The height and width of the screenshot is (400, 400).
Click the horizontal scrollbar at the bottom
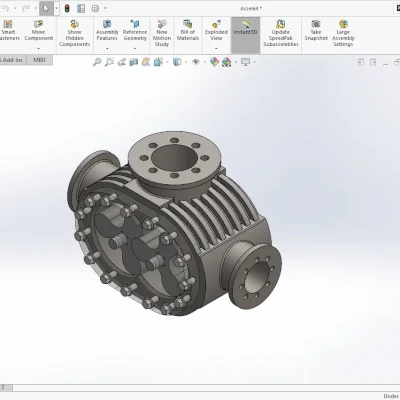tap(206, 388)
